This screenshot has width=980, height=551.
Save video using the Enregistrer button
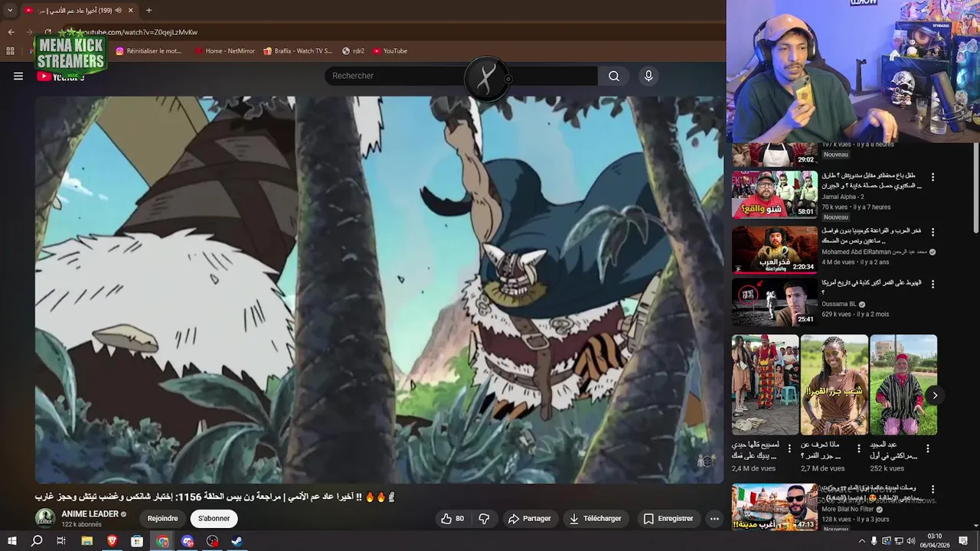[668, 518]
